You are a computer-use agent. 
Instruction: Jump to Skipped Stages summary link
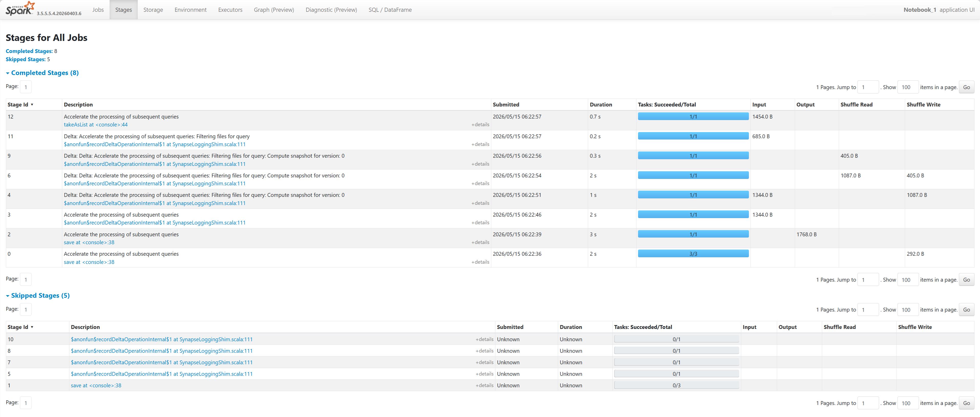[26, 59]
